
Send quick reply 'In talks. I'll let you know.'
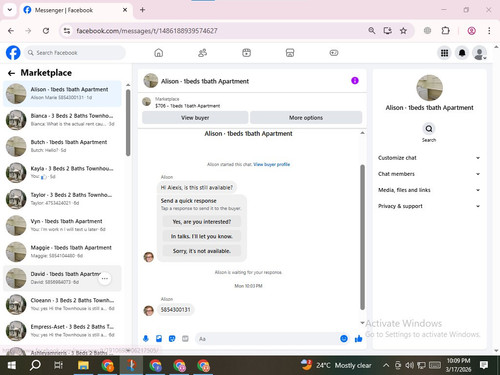tap(202, 236)
